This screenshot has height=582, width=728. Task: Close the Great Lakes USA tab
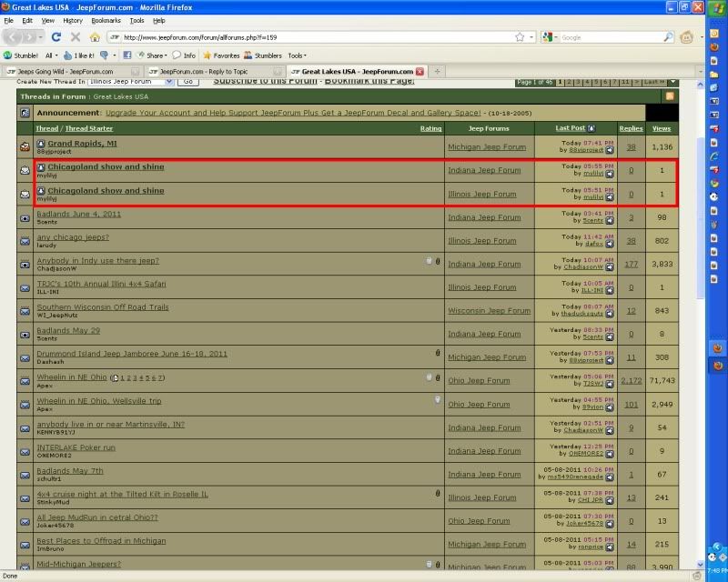pos(420,72)
